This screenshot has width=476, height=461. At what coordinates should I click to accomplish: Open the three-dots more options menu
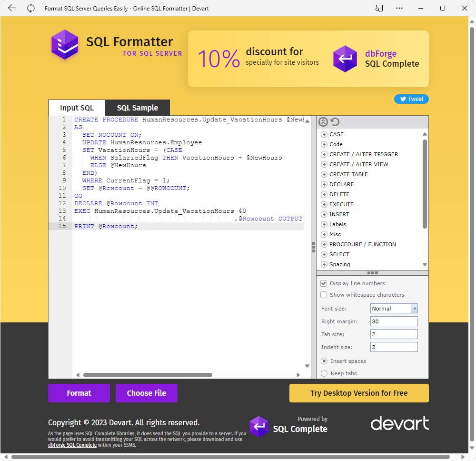tap(399, 8)
